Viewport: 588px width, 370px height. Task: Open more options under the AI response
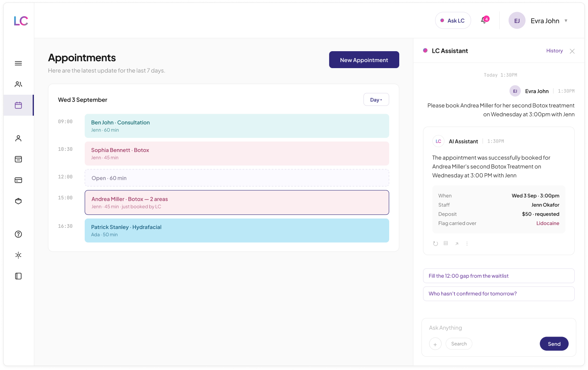point(467,243)
